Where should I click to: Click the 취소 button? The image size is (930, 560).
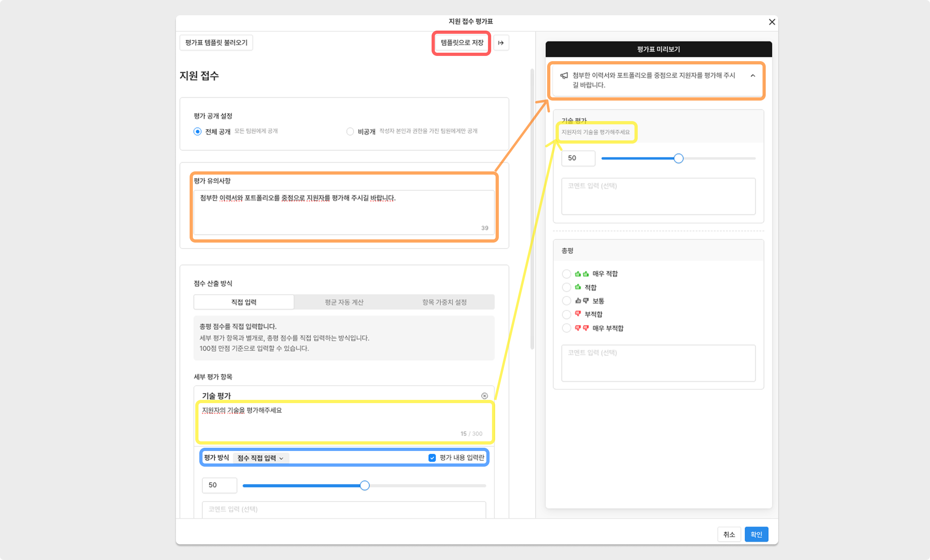(729, 534)
